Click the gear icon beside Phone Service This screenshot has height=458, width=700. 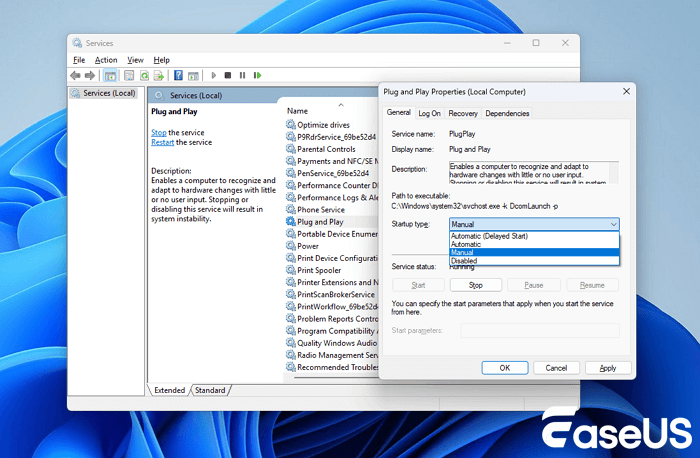[291, 209]
